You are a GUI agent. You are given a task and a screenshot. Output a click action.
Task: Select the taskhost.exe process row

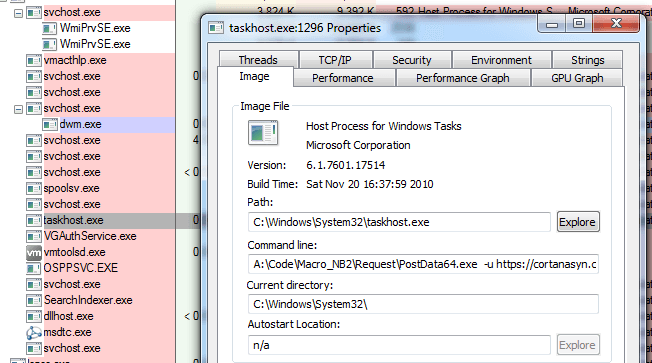pos(74,220)
